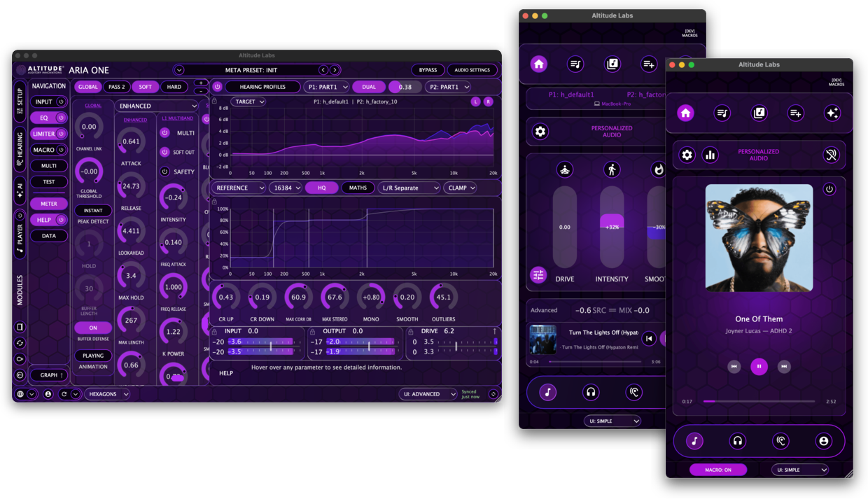Open HEXAGONS theme dropdown
The image size is (868, 504).
107,394
